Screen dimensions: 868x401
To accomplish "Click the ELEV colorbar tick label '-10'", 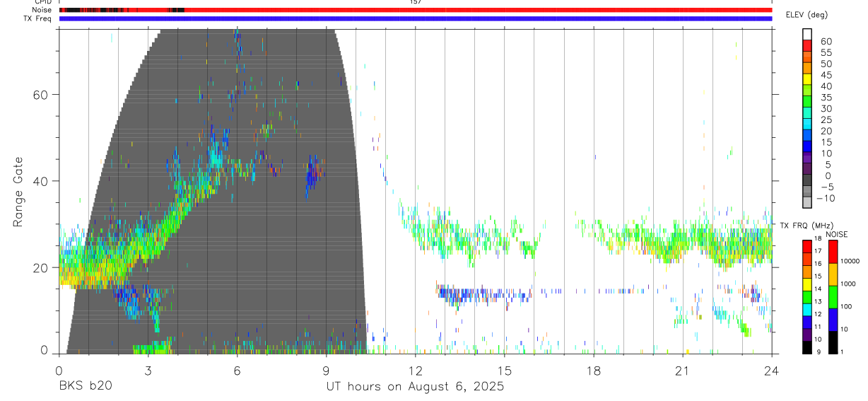I will [825, 199].
